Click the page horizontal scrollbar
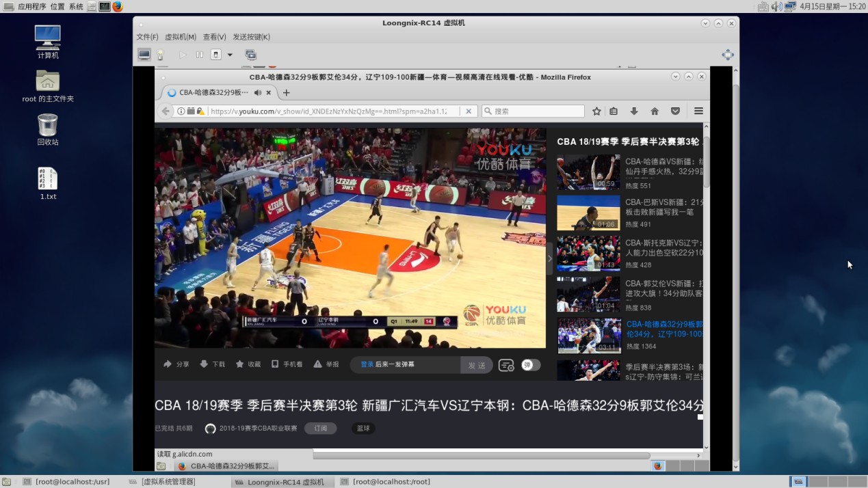 pyautogui.click(x=482, y=455)
